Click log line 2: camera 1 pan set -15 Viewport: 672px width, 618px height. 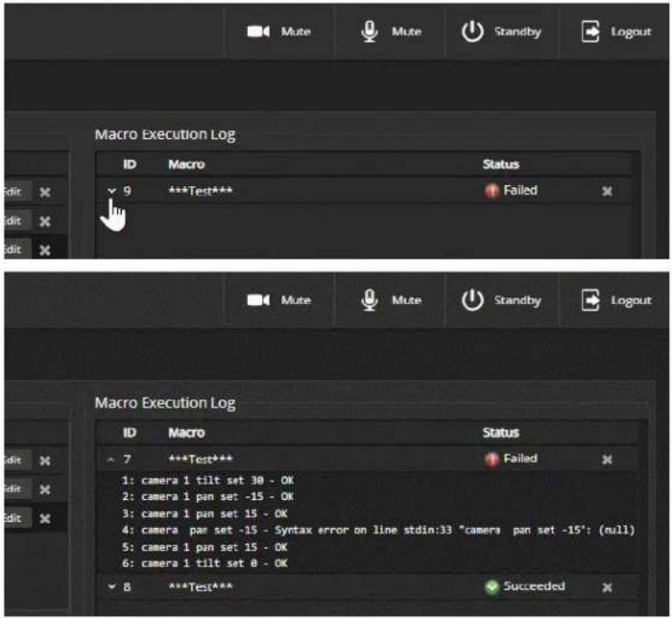click(208, 496)
